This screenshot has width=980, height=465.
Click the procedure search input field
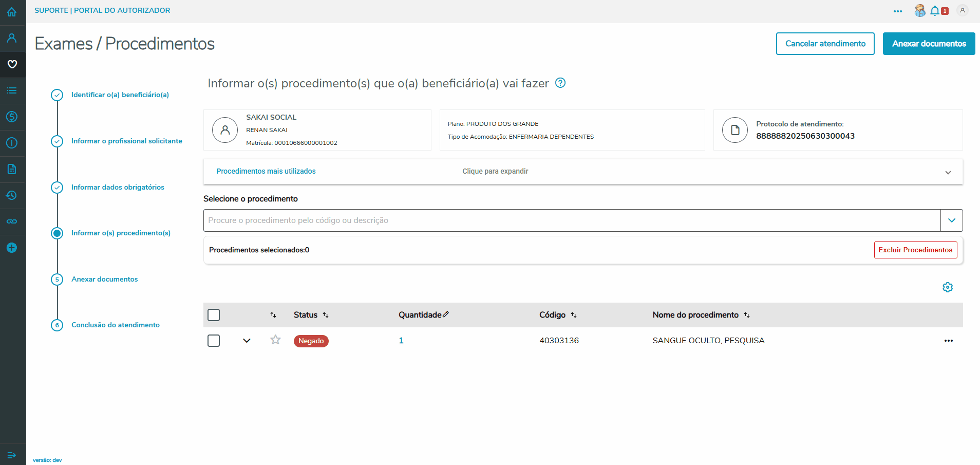tap(571, 220)
